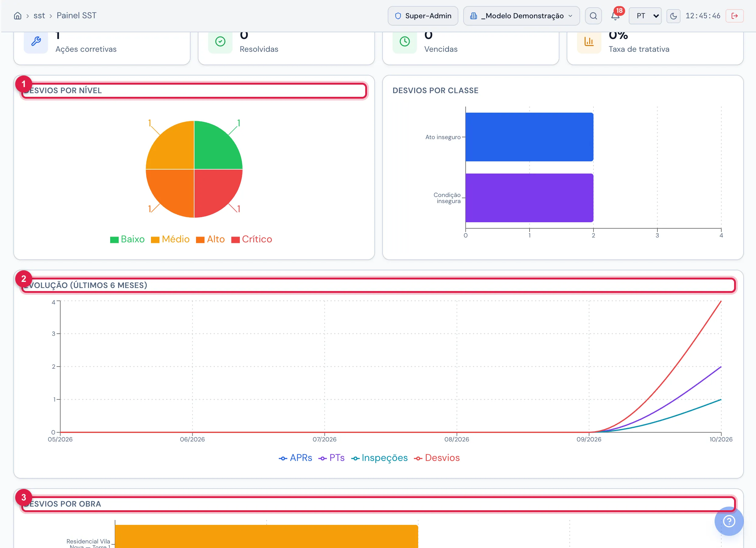The width and height of the screenshot is (756, 548).
Task: Open the PT language dropdown
Action: 645,16
